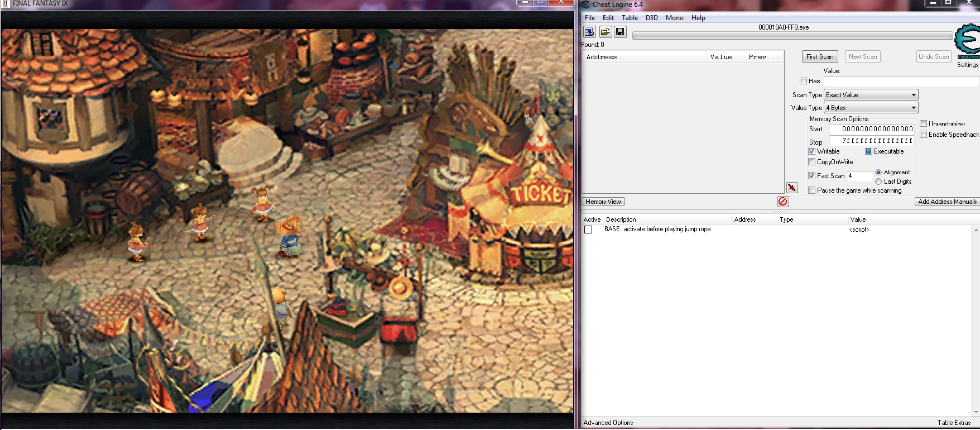Click the First Scan button
This screenshot has width=980, height=430.
(820, 56)
